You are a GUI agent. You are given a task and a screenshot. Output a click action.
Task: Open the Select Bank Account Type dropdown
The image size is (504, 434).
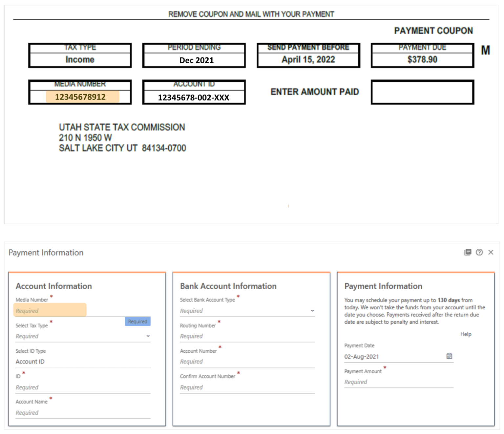(312, 311)
